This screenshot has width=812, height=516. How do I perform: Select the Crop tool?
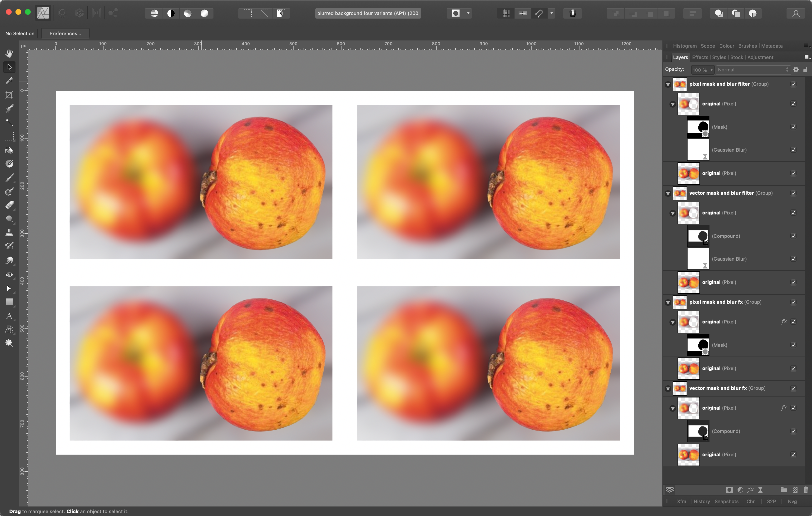click(x=9, y=95)
